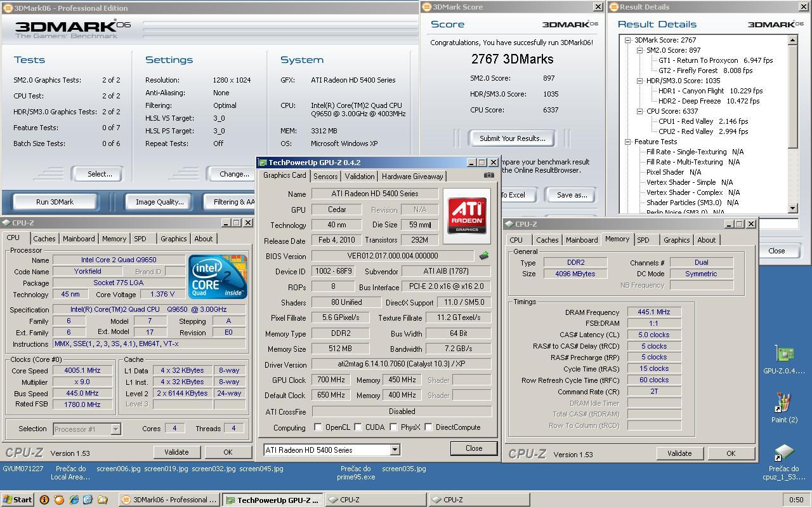Image resolution: width=812 pixels, height=508 pixels.
Task: Click the Change... button under Settings
Action: 232,174
